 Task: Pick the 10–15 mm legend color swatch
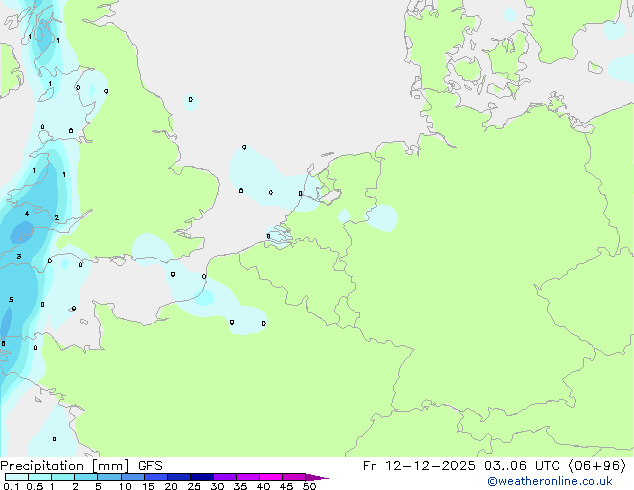(x=133, y=477)
